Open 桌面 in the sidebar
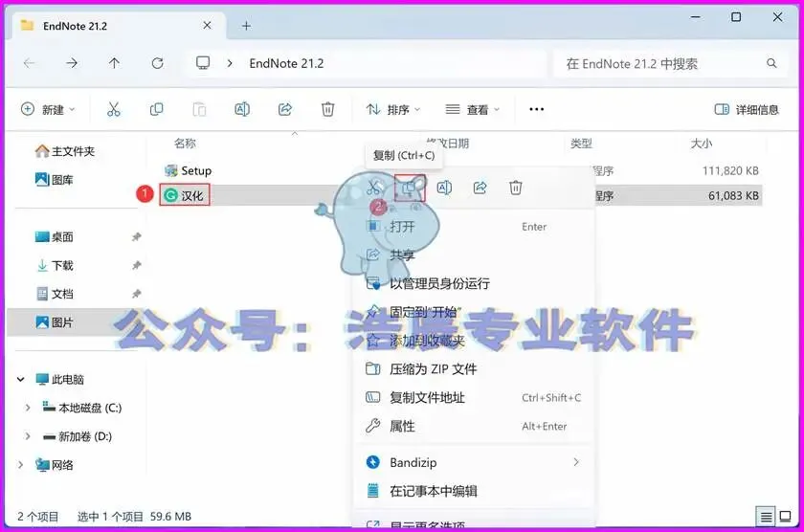804x532 pixels. point(55,236)
